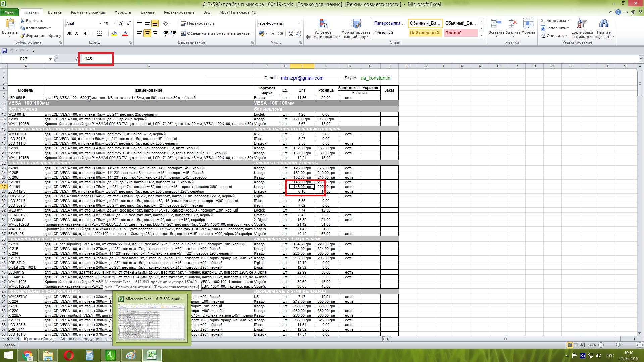Viewport: 644px width, 362px height.
Task: Click the Paste (Вставить) clipboard icon
Action: [x=10, y=24]
